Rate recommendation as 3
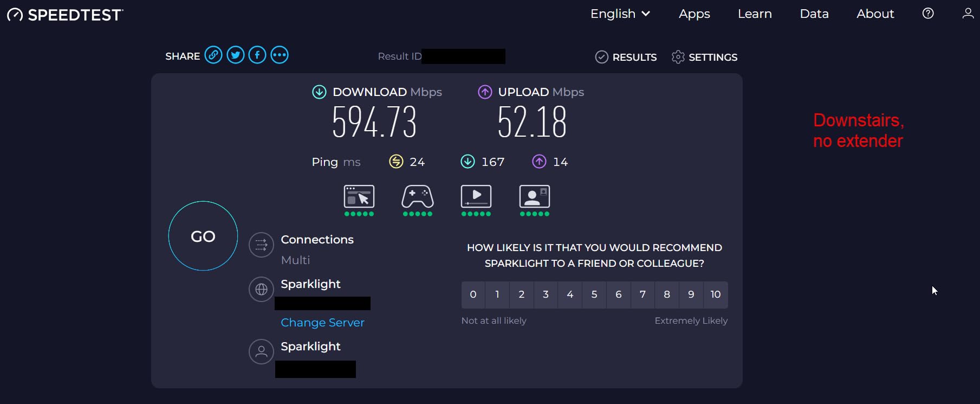980x404 pixels. [x=546, y=294]
